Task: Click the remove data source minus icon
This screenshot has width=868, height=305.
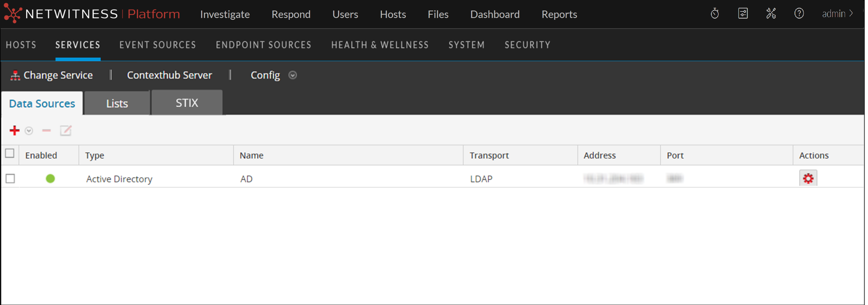Action: tap(46, 131)
